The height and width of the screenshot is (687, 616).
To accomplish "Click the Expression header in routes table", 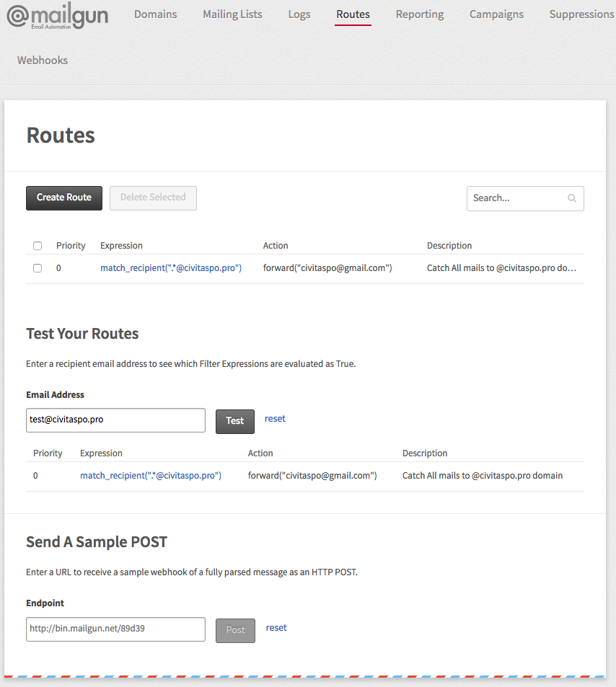I will point(121,246).
